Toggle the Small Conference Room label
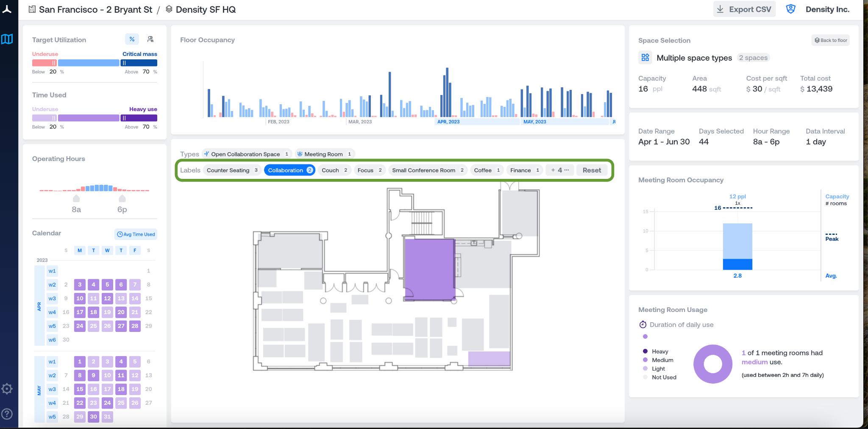The height and width of the screenshot is (429, 868). click(428, 170)
